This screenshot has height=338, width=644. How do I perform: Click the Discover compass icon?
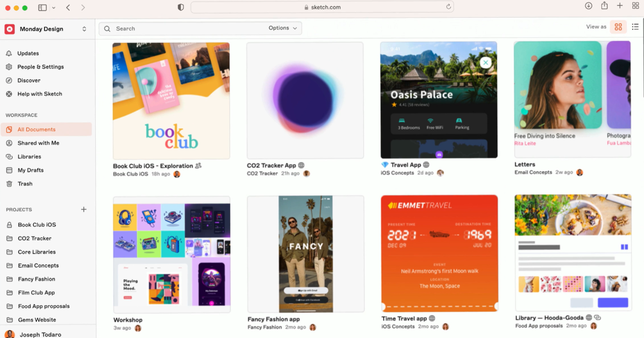9,80
